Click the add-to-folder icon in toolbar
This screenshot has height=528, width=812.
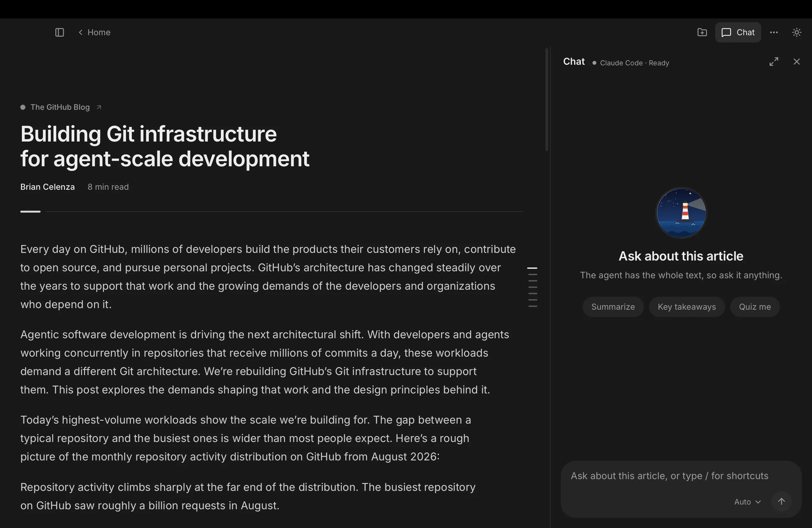[x=702, y=32]
